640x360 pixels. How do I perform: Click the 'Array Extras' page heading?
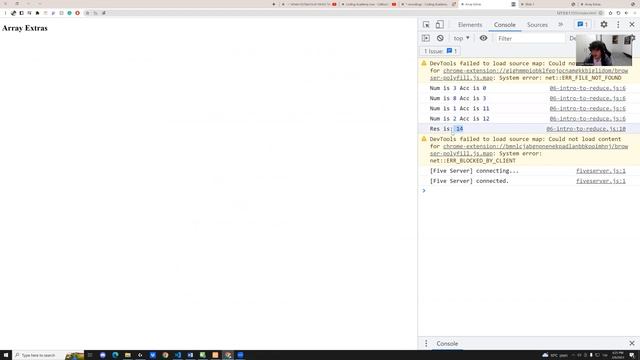(x=25, y=28)
